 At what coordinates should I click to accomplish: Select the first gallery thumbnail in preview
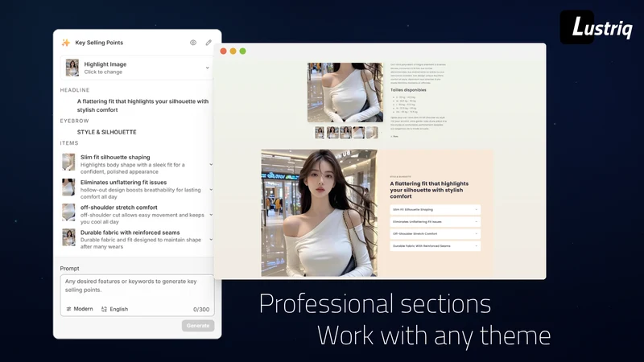point(320,133)
